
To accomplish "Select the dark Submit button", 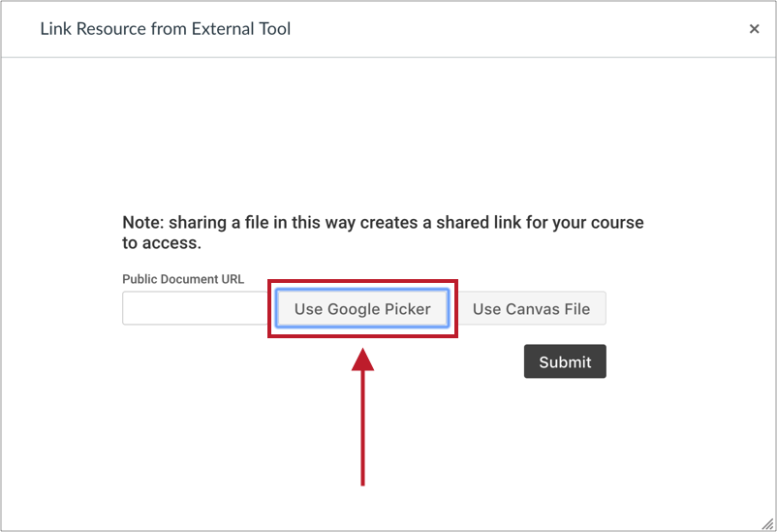I will (x=565, y=361).
